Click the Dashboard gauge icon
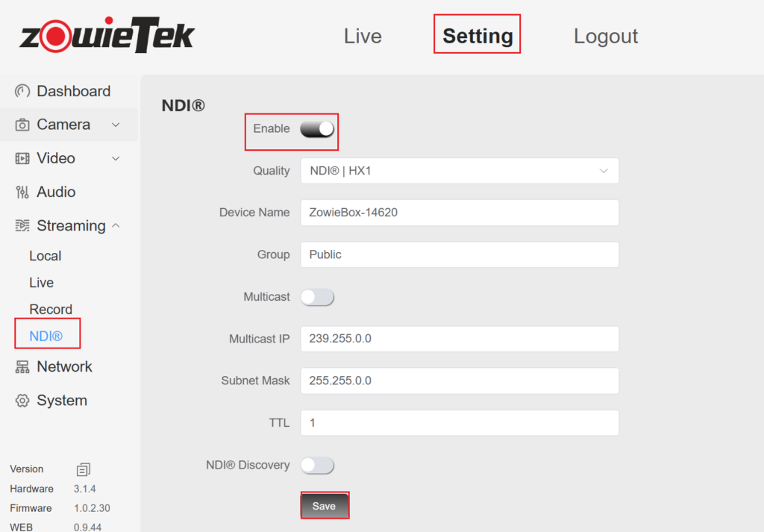 (22, 91)
